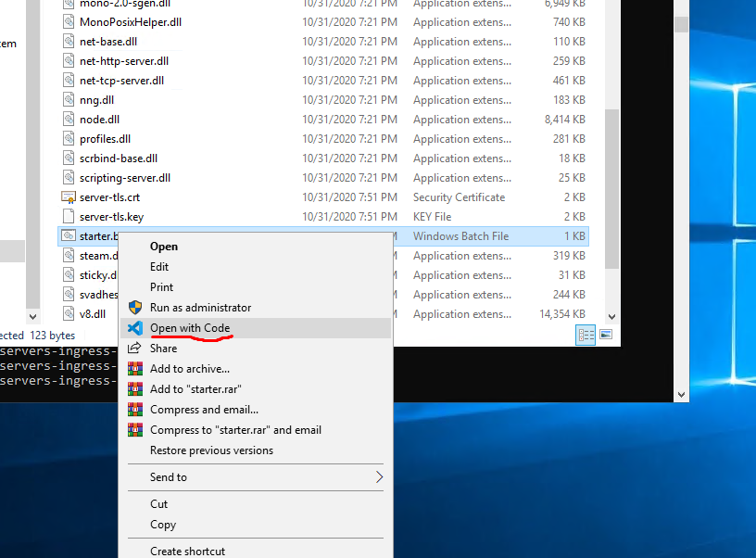
Task: Choose Create shortcut from context menu
Action: (185, 551)
